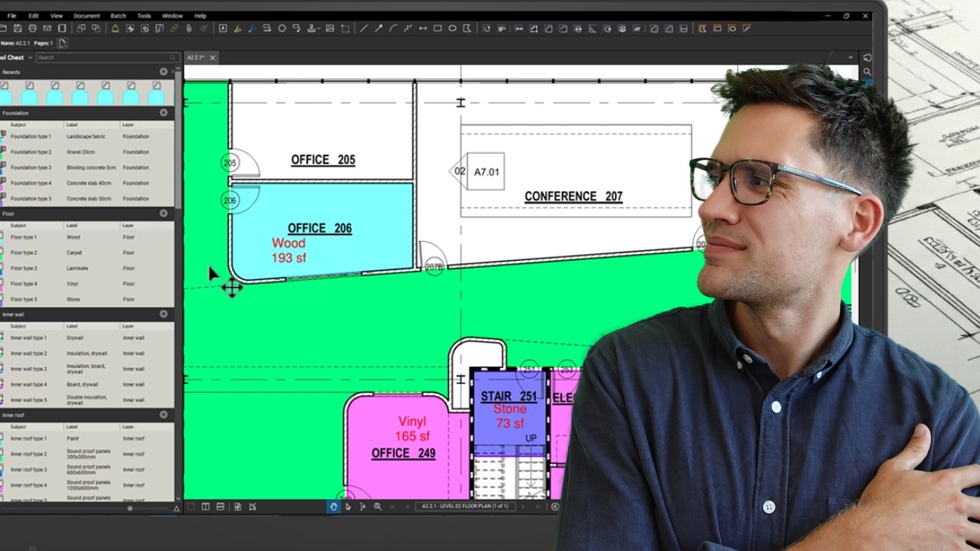The width and height of the screenshot is (980, 551).
Task: Click the page icon next to Pages: 1
Action: coord(62,44)
